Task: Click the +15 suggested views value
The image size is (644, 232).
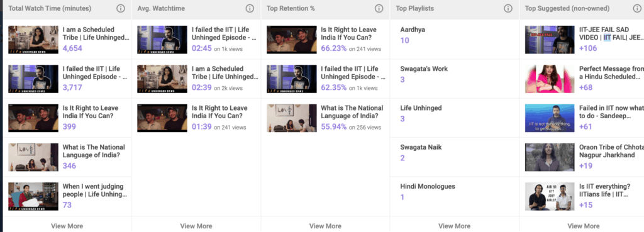Action: (586, 206)
